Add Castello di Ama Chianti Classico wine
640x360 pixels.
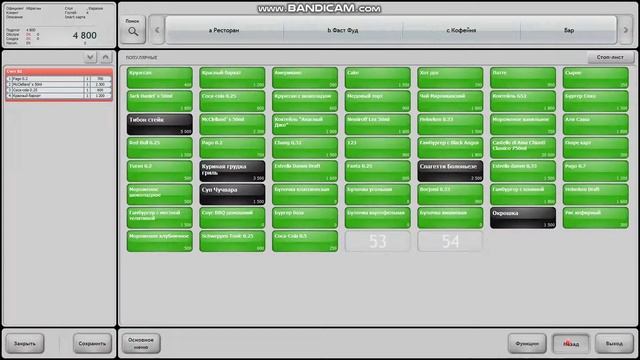pos(523,148)
